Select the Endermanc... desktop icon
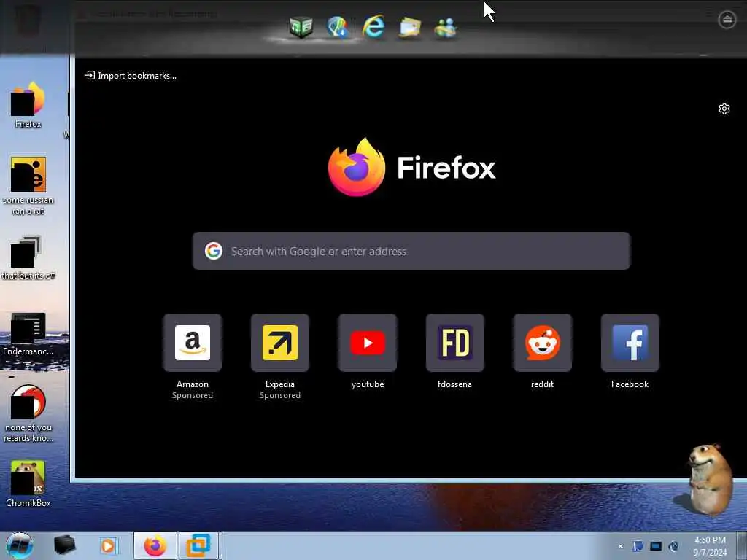Screen dimensions: 747x560 [x=28, y=334]
